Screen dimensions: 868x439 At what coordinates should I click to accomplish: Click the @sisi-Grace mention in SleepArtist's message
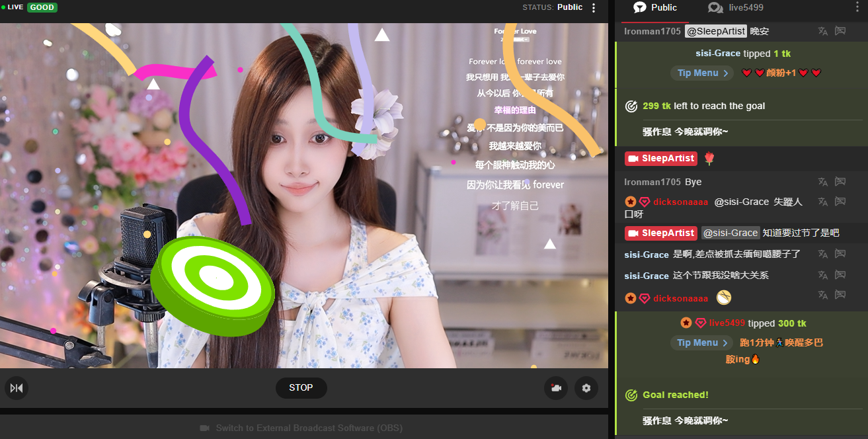click(x=730, y=233)
